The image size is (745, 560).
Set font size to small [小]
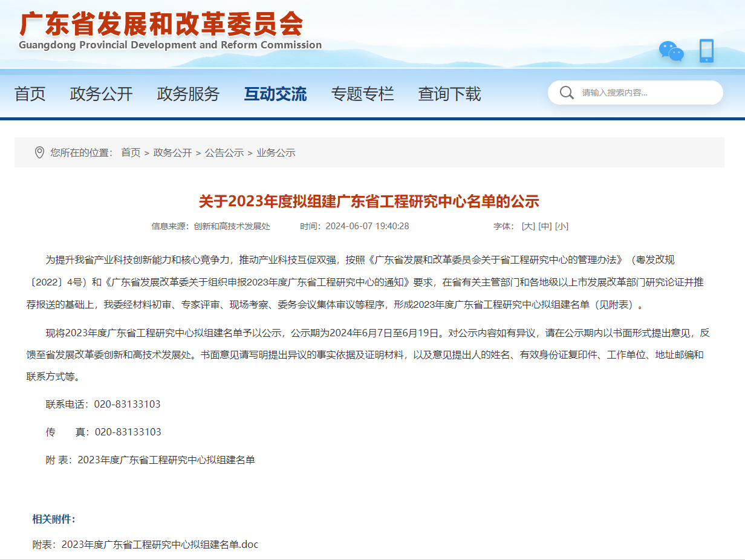(561, 226)
